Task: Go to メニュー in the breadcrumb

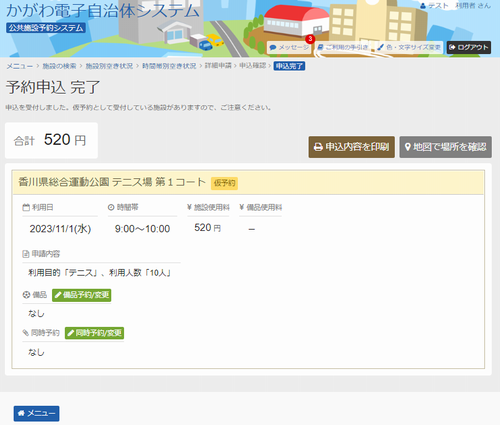Action: (x=20, y=66)
